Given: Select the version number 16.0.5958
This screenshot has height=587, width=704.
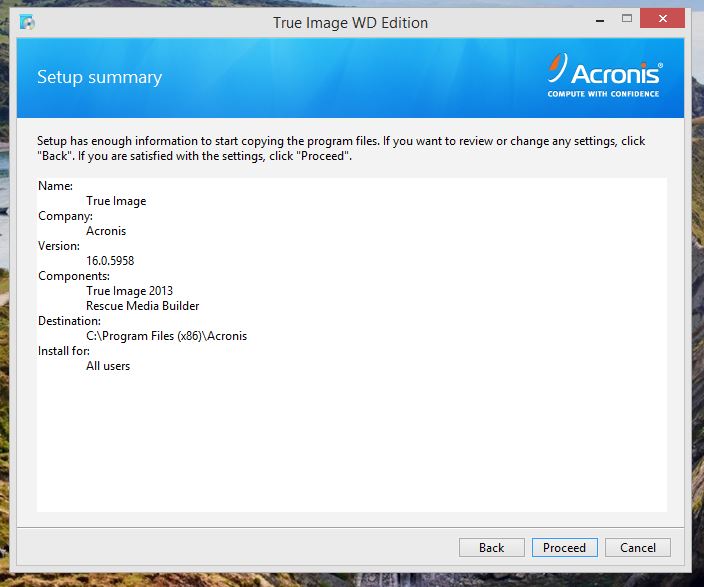Looking at the screenshot, I should click(110, 261).
